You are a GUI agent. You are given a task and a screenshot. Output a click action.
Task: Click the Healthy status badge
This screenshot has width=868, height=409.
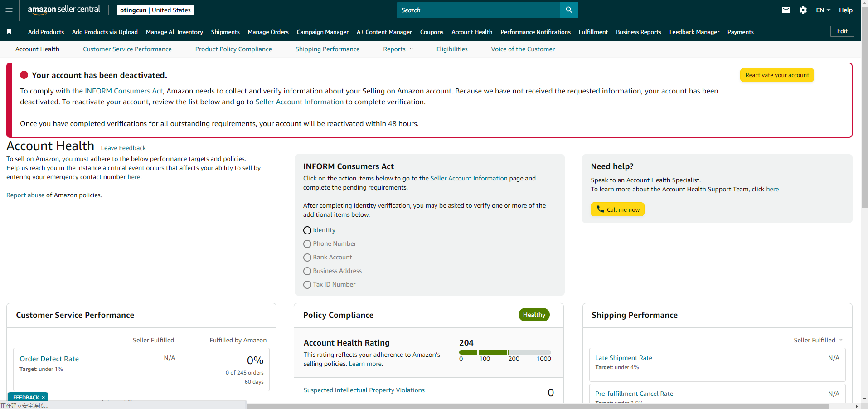534,315
